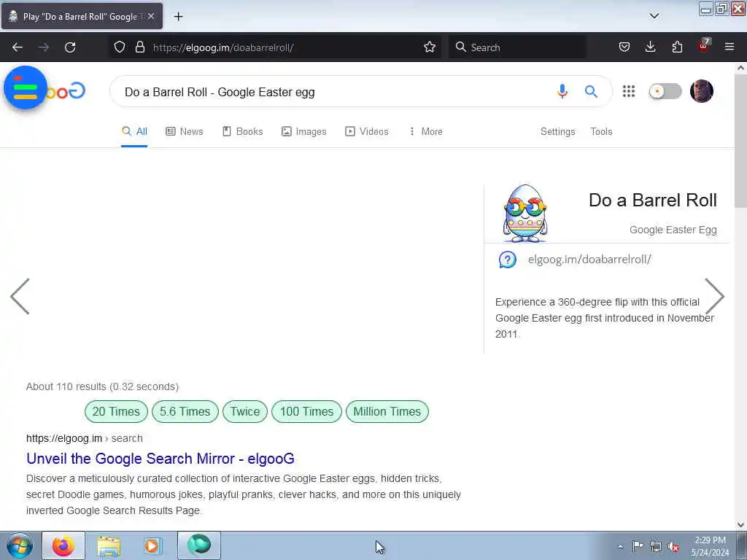Open the user profile avatar

point(701,91)
